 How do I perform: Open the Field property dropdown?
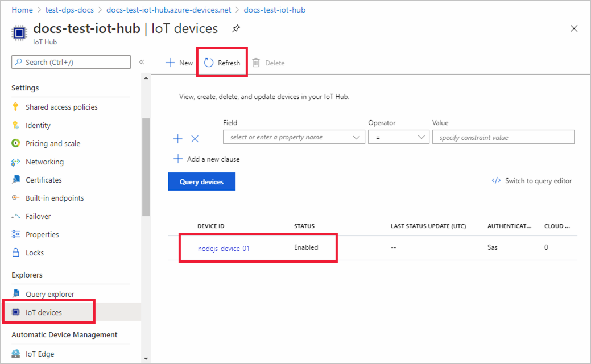294,136
